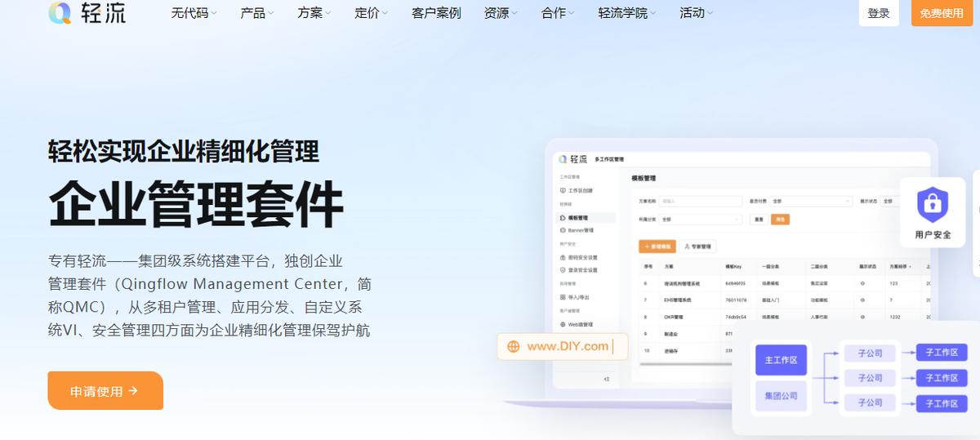Expand the 合作 dropdown chevron

pyautogui.click(x=572, y=14)
